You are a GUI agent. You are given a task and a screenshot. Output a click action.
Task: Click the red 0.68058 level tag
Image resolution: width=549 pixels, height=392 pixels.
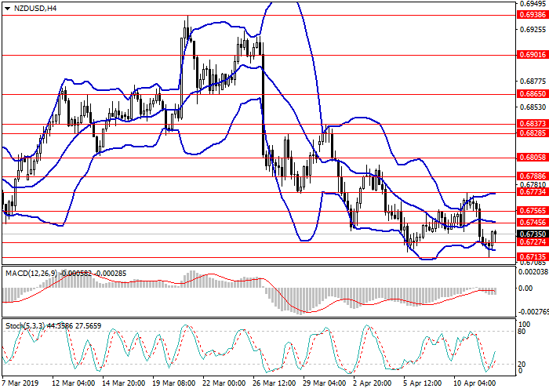532,158
